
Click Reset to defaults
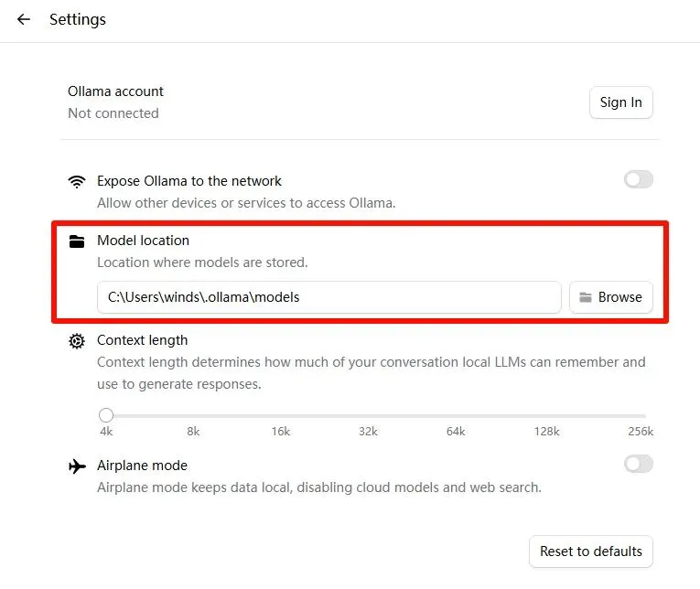point(590,552)
